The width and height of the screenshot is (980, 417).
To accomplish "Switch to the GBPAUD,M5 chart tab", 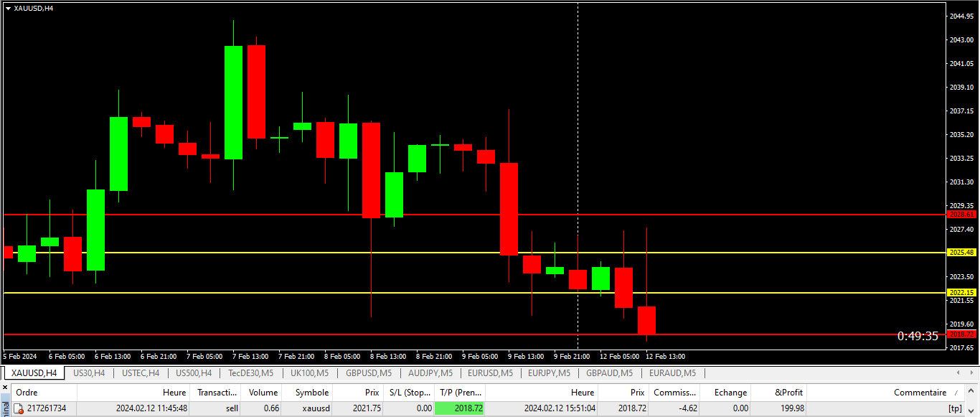I will point(609,373).
